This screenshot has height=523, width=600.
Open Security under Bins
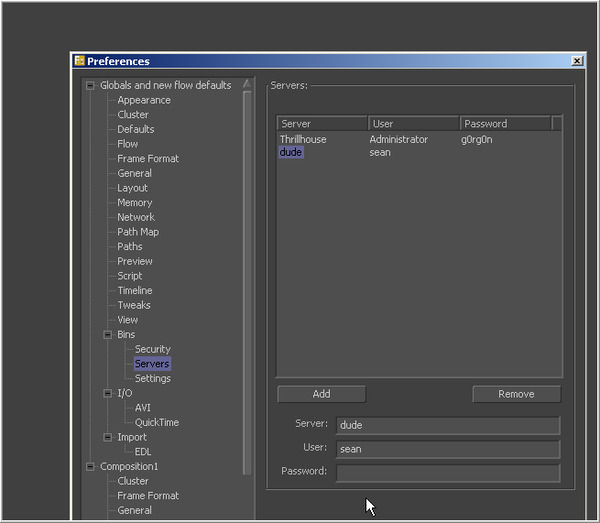pyautogui.click(x=153, y=349)
